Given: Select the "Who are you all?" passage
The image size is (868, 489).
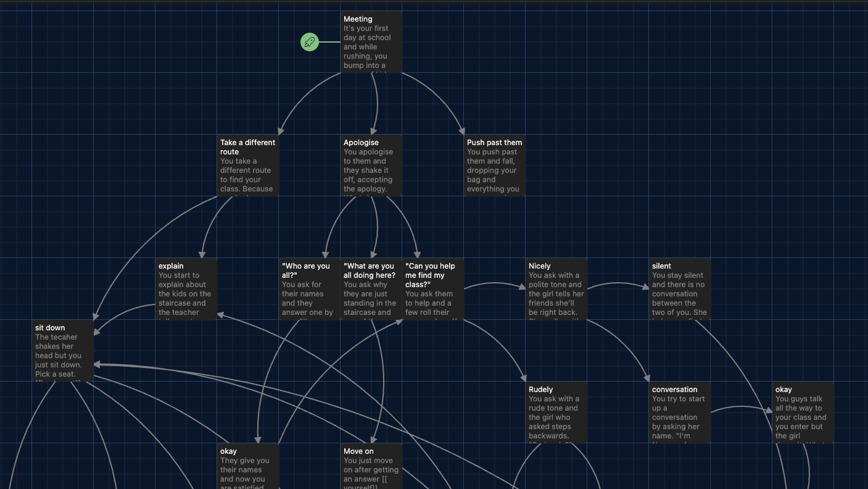Looking at the screenshot, I should [x=310, y=289].
